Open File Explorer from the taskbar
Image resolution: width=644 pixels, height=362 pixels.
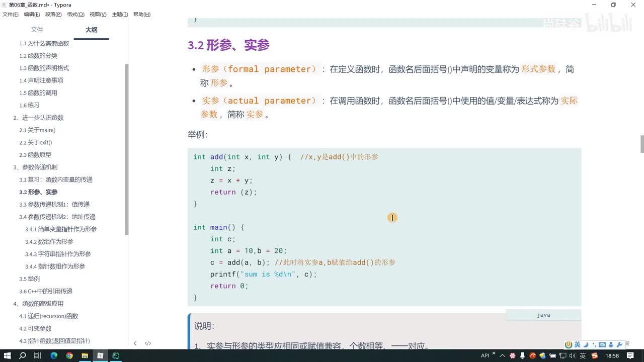tap(85, 355)
